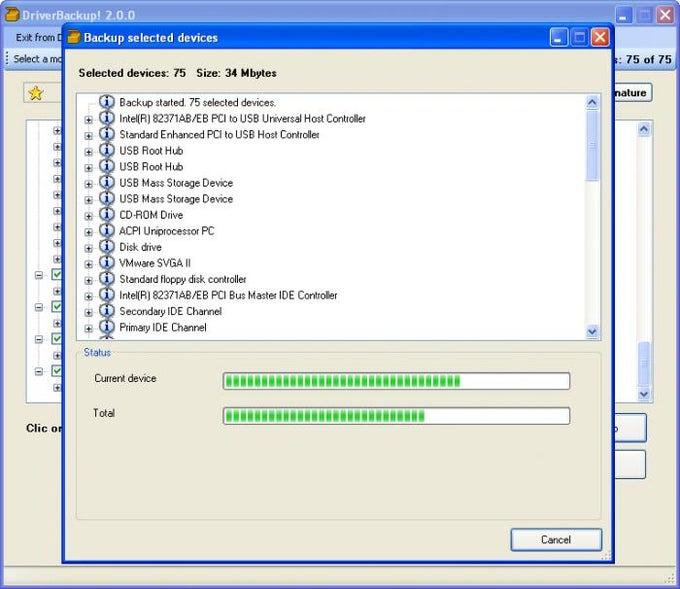Click the DriverBackup app icon in dialog title
This screenshot has width=680, height=589.
point(74,37)
